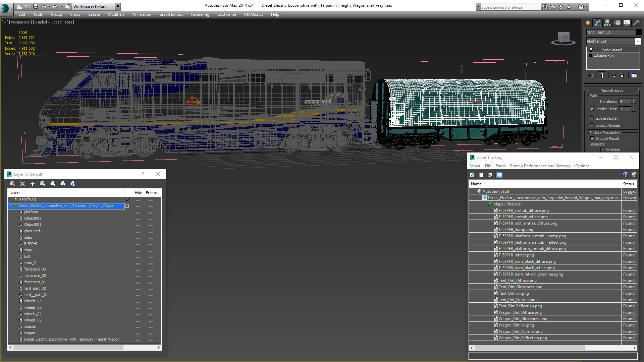The height and width of the screenshot is (362, 644).
Task: Open the Edit menu
Action: coord(22,14)
